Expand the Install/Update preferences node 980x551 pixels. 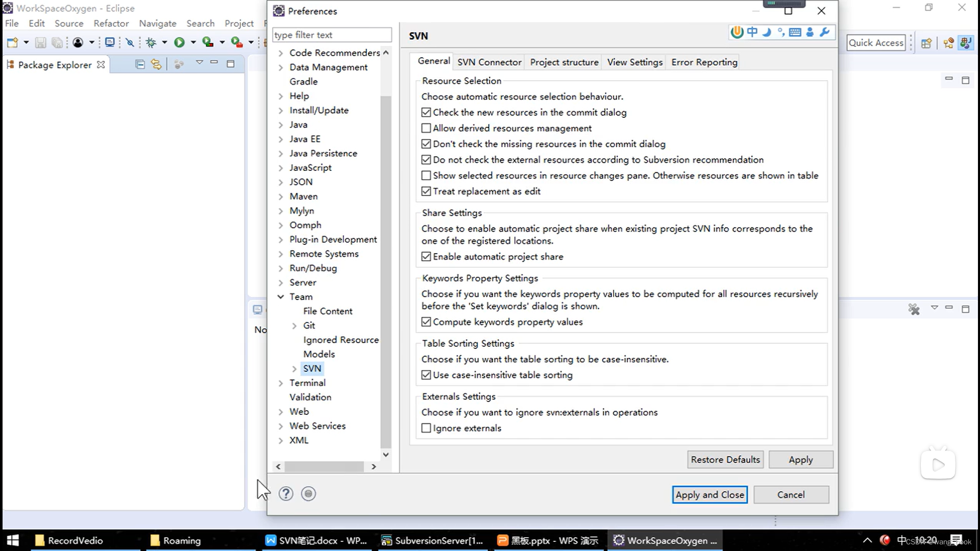coord(281,110)
